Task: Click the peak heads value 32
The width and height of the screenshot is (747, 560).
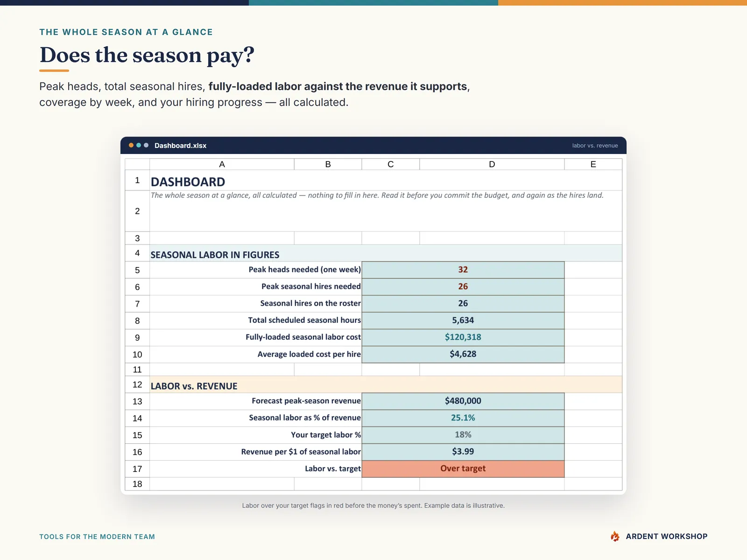Action: click(463, 270)
